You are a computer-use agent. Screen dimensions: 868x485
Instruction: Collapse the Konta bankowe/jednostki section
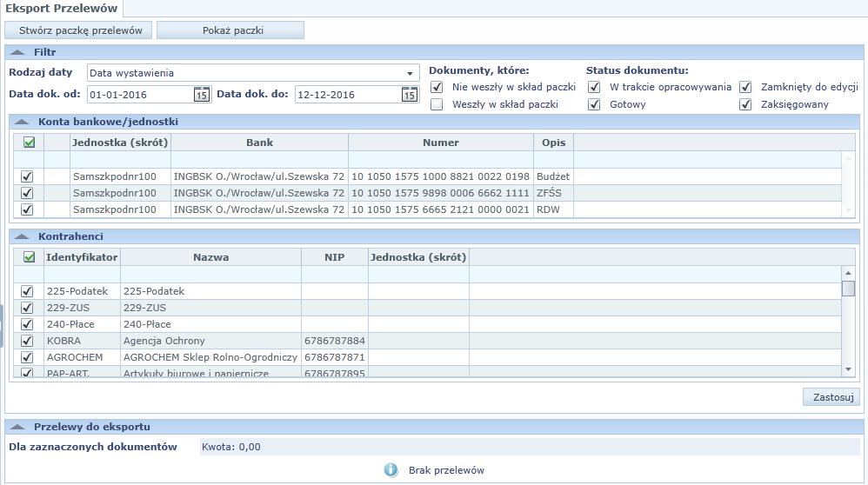coord(22,122)
